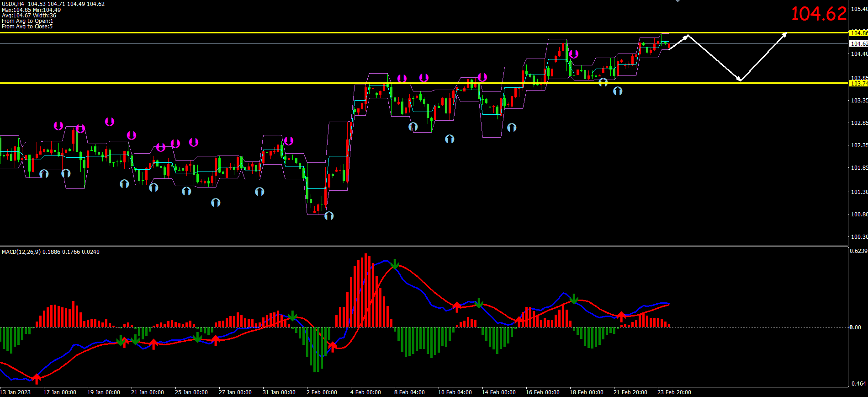Image resolution: width=868 pixels, height=397 pixels.
Task: Click the white forecast arrowhead touching the upper line
Action: click(687, 36)
